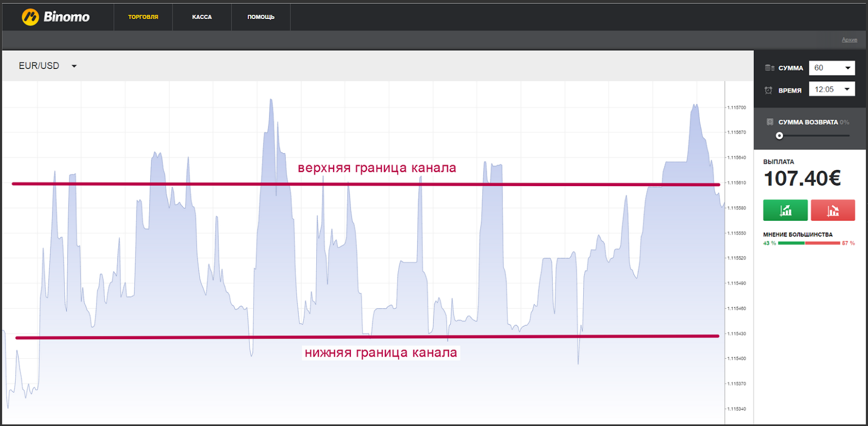
Task: Open the КАССА tab
Action: tap(202, 17)
